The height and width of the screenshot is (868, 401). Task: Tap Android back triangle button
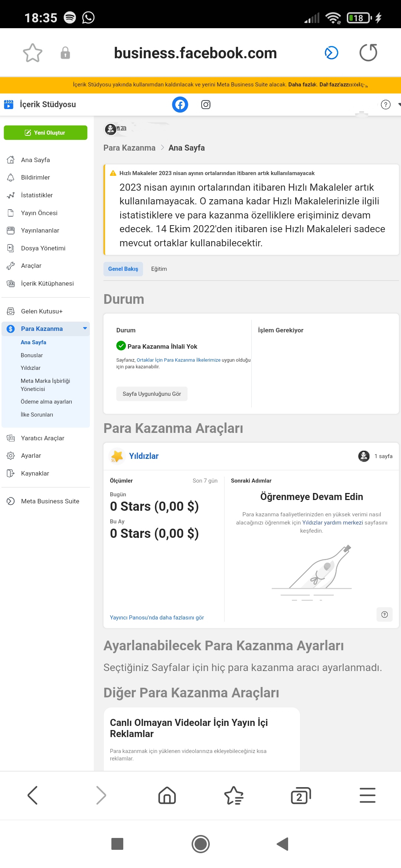pyautogui.click(x=283, y=844)
